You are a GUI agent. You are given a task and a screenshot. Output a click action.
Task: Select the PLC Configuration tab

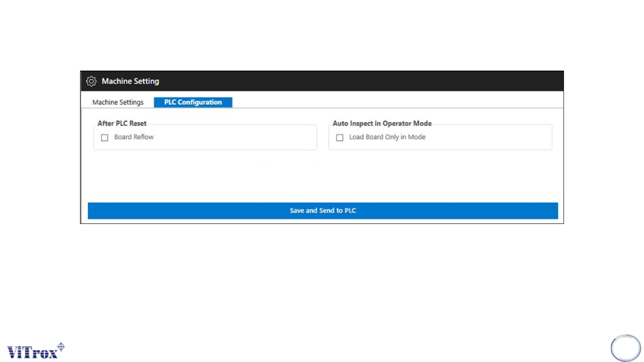click(x=193, y=102)
